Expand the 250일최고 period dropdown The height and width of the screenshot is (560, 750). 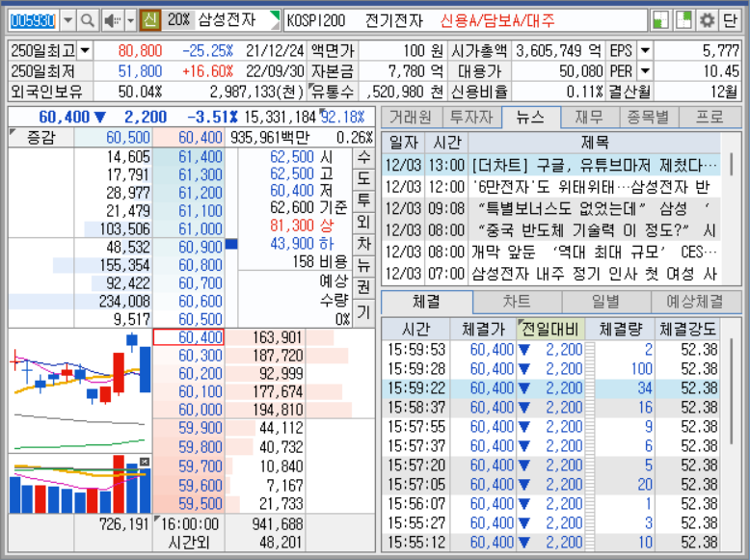click(85, 50)
